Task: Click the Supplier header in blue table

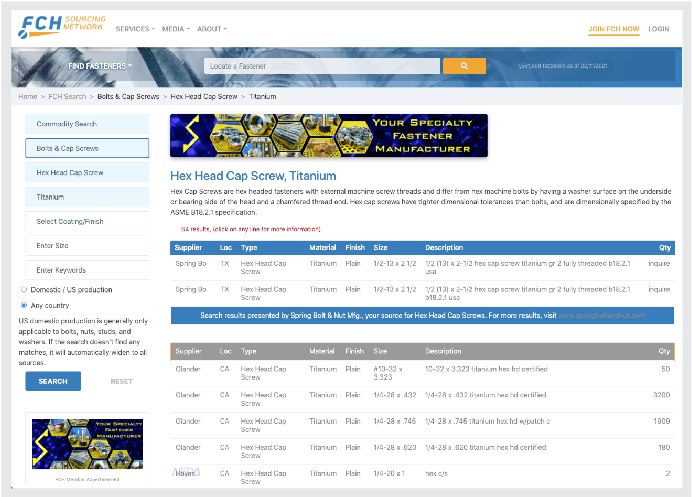Action: pos(188,248)
